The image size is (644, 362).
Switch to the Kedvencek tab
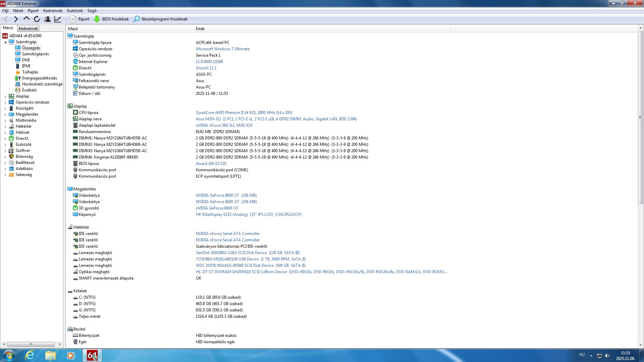point(28,28)
